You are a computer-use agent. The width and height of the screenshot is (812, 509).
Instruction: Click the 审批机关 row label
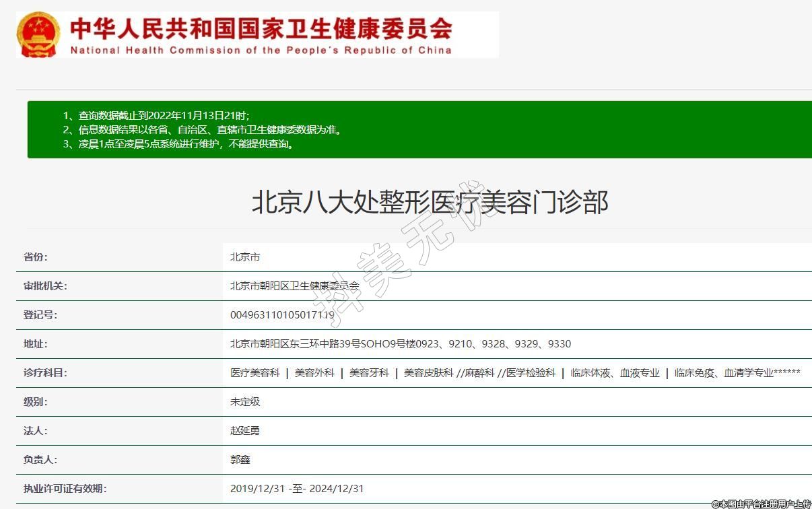pos(45,286)
